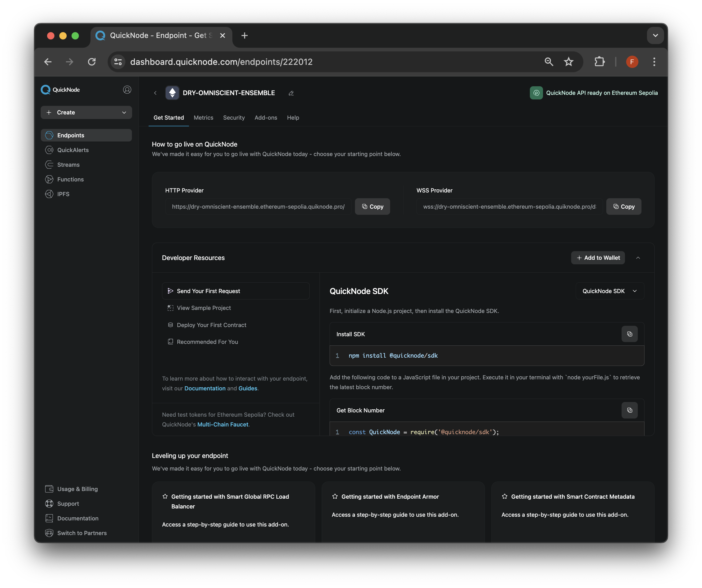Click the edit pencil icon next to endpoint name

(290, 93)
